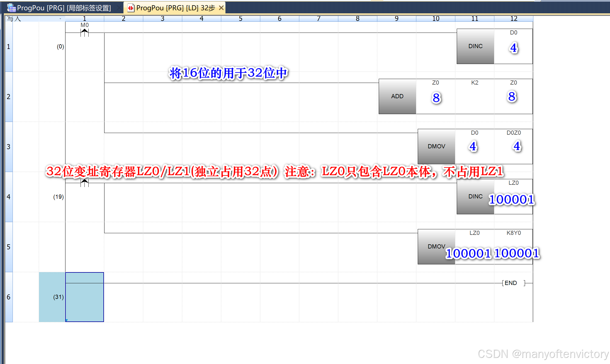
Task: Click the ladder diagram tab icon
Action: (131, 8)
